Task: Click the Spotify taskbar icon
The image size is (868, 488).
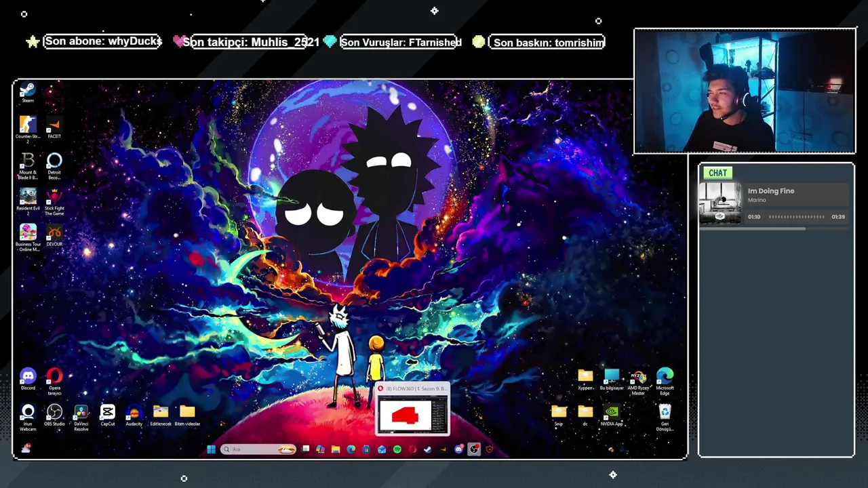Action: [397, 449]
